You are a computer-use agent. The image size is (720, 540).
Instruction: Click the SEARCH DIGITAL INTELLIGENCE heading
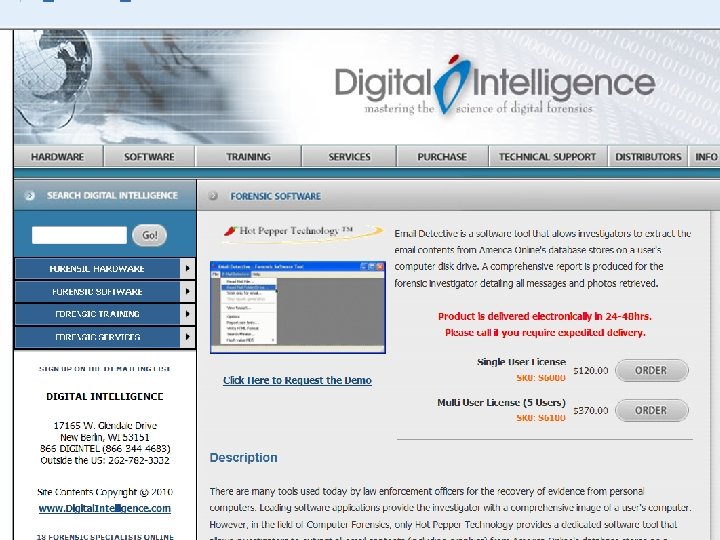tap(112, 196)
